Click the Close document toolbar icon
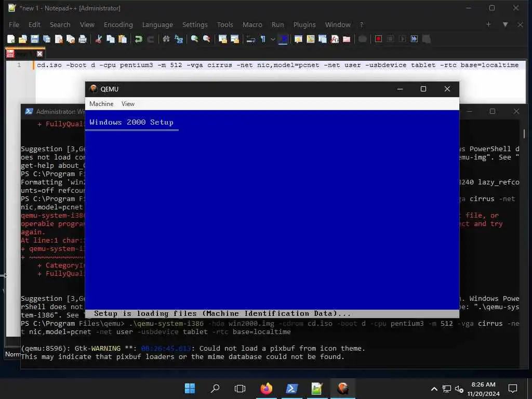The image size is (532, 399). click(59, 39)
